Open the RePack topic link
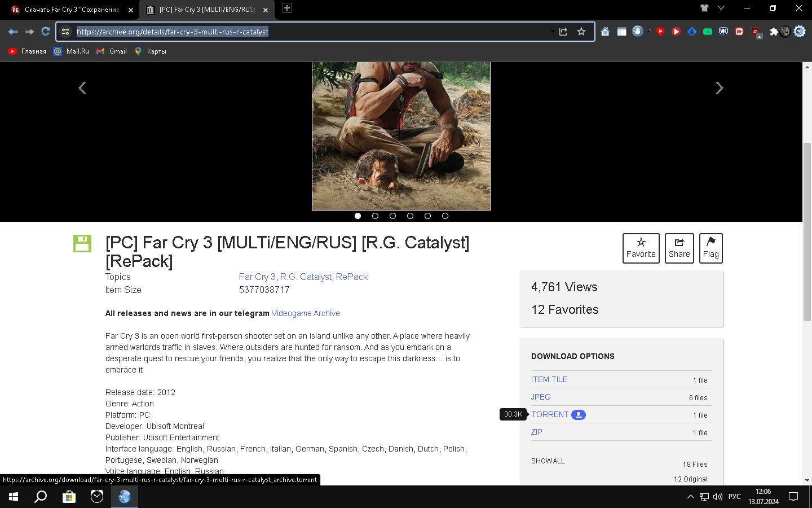Viewport: 812px width, 508px height. point(352,277)
